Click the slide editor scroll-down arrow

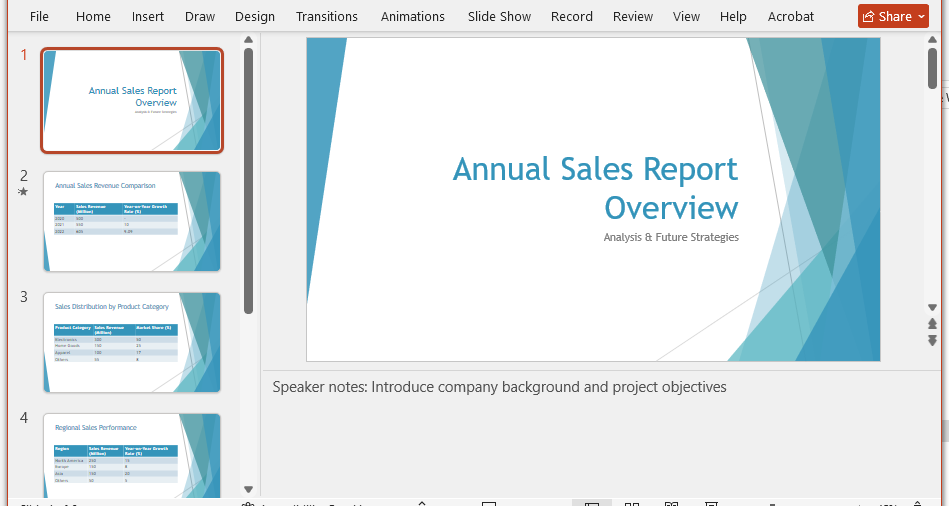click(x=932, y=308)
